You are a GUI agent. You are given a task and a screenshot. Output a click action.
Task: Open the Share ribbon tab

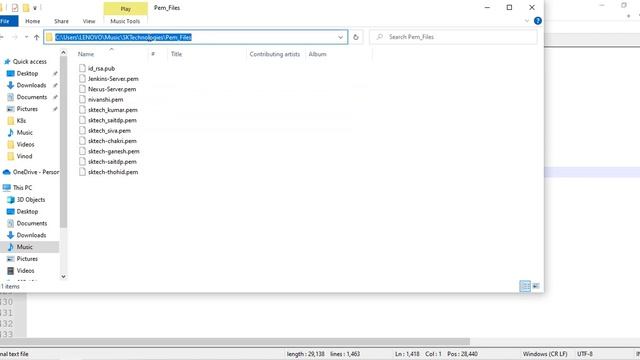pyautogui.click(x=61, y=21)
